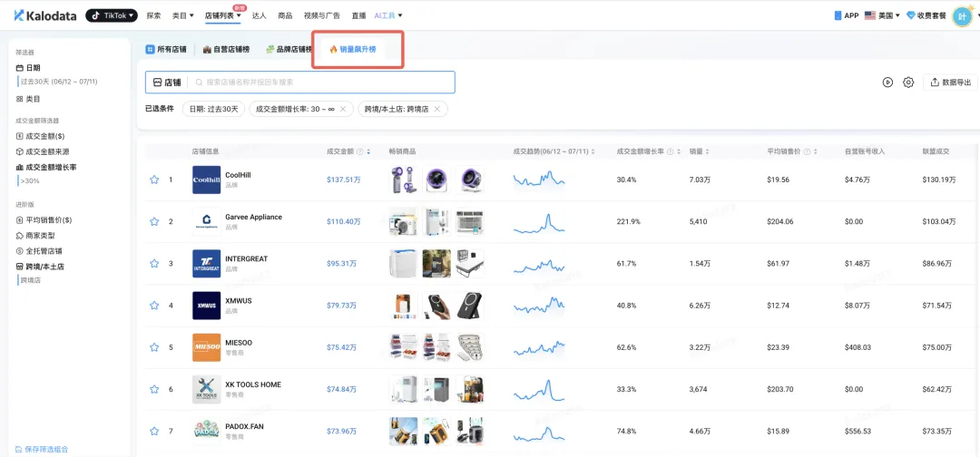Open the 商家类型 sidebar filter
The width and height of the screenshot is (980, 457).
(35, 236)
